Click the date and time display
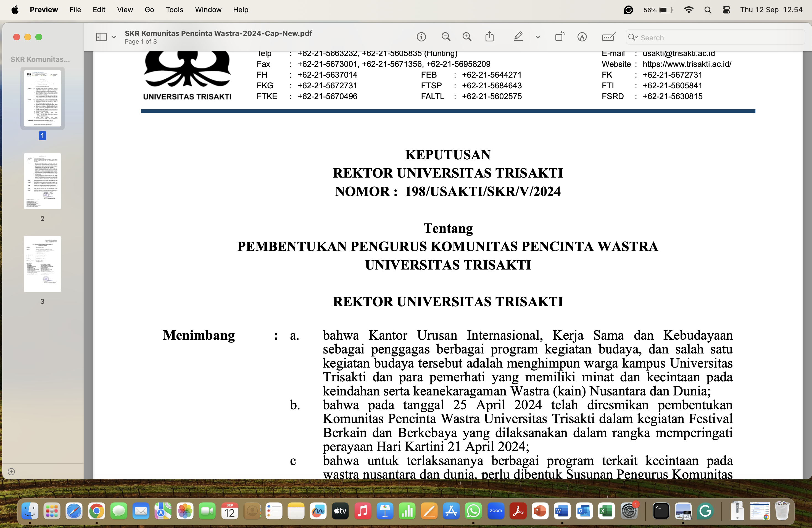 (771, 10)
